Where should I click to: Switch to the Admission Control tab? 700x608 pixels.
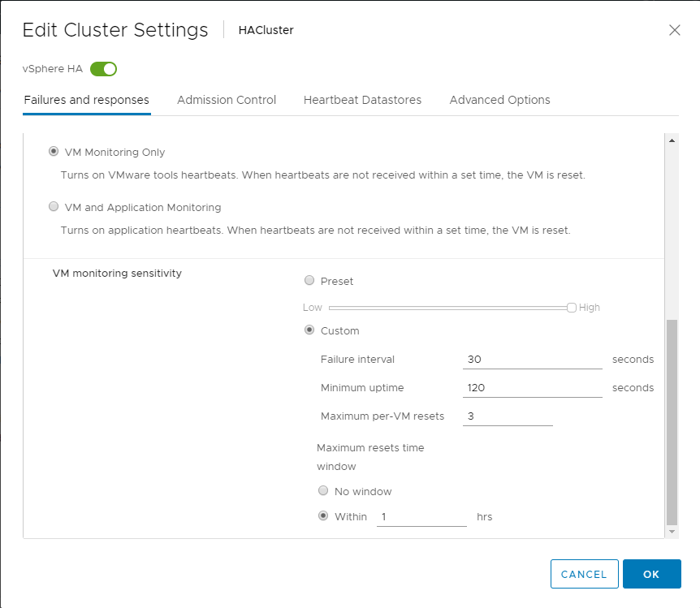pos(227,100)
